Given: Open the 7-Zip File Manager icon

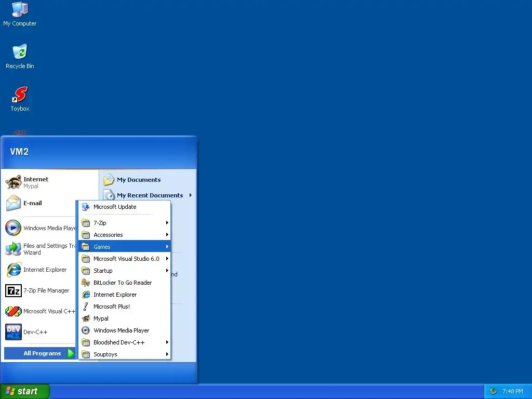Looking at the screenshot, I should click(x=14, y=290).
